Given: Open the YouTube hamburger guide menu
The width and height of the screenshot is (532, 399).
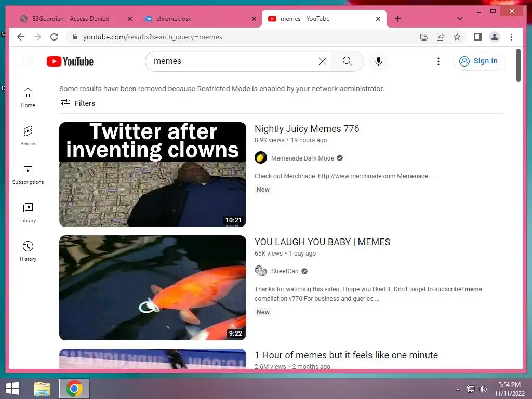Looking at the screenshot, I should point(28,61).
